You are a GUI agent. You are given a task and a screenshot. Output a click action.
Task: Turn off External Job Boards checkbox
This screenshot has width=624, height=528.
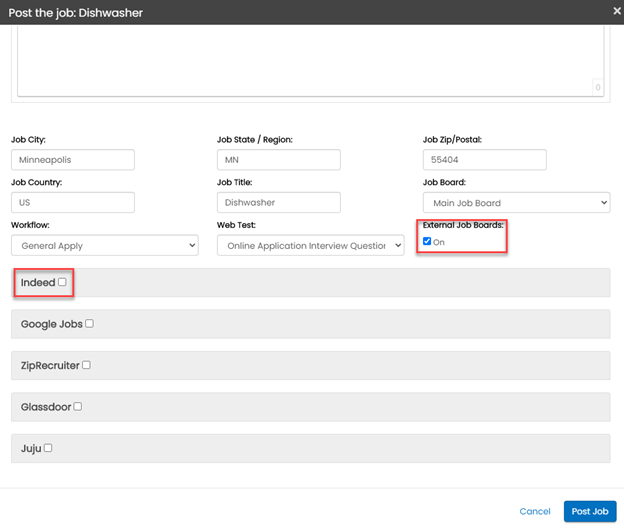pos(428,241)
